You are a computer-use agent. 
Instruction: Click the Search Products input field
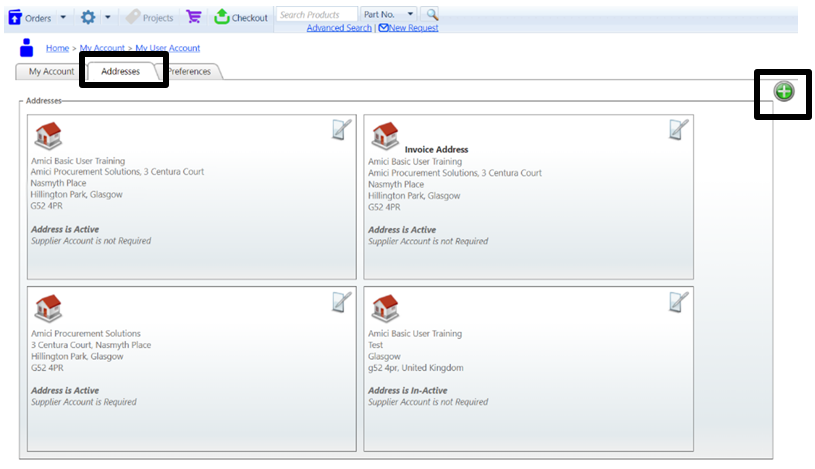(x=316, y=15)
